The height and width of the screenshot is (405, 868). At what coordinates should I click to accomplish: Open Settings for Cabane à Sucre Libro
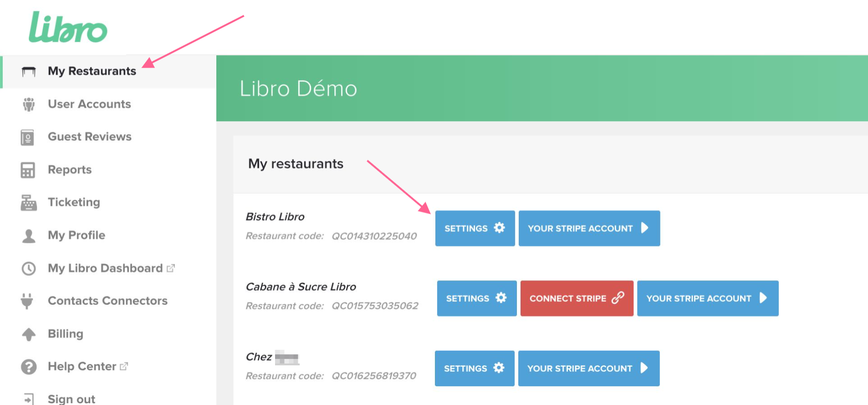476,298
